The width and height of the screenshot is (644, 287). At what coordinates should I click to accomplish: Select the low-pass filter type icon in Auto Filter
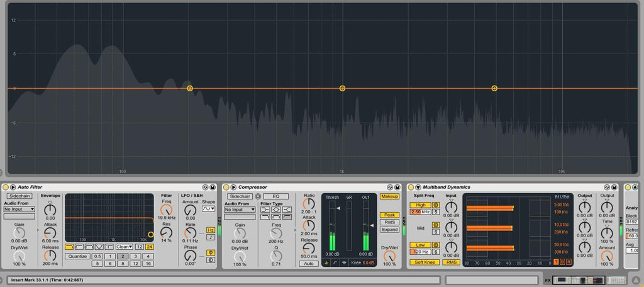point(69,247)
